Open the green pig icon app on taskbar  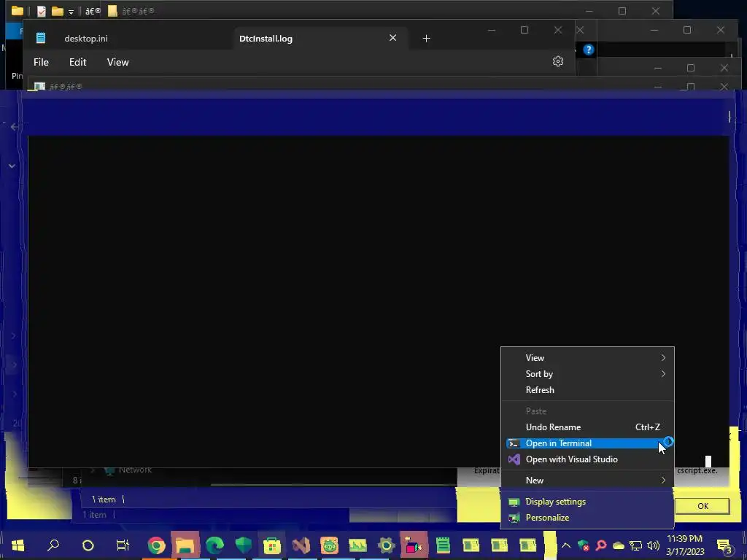(329, 545)
